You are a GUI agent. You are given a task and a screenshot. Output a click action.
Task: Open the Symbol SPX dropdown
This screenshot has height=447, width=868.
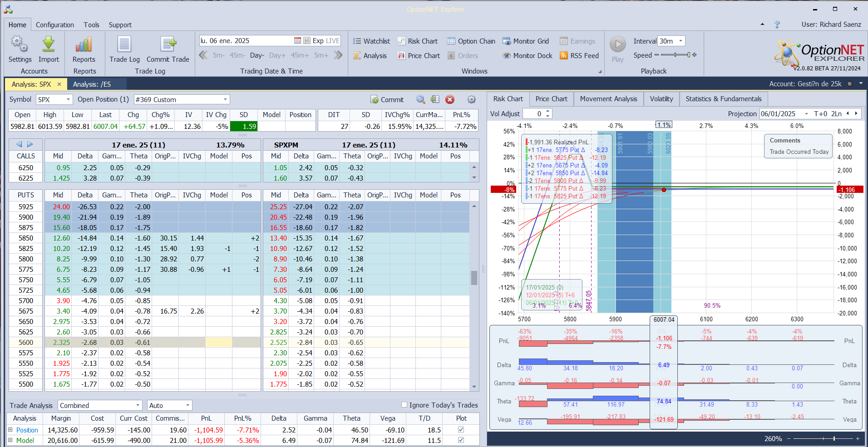click(69, 99)
